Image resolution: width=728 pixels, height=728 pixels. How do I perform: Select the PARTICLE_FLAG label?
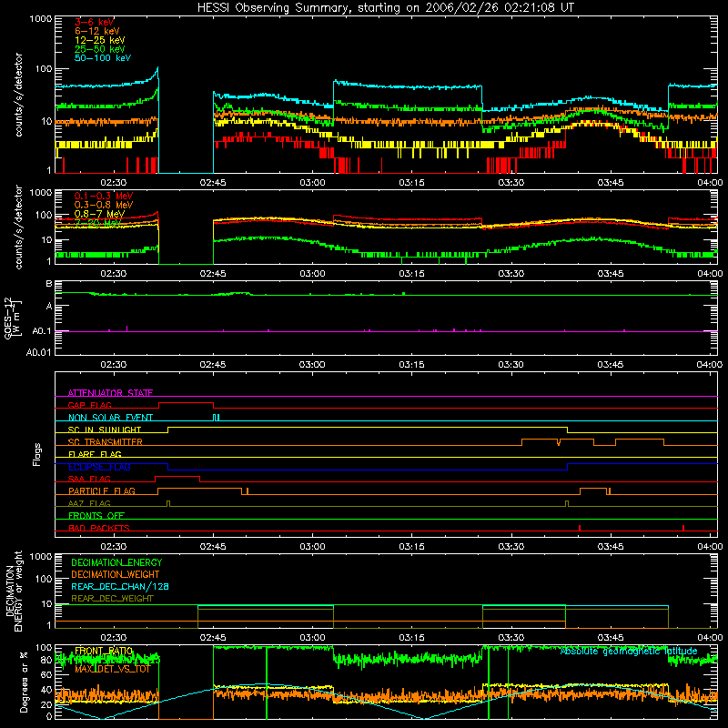pyautogui.click(x=102, y=491)
